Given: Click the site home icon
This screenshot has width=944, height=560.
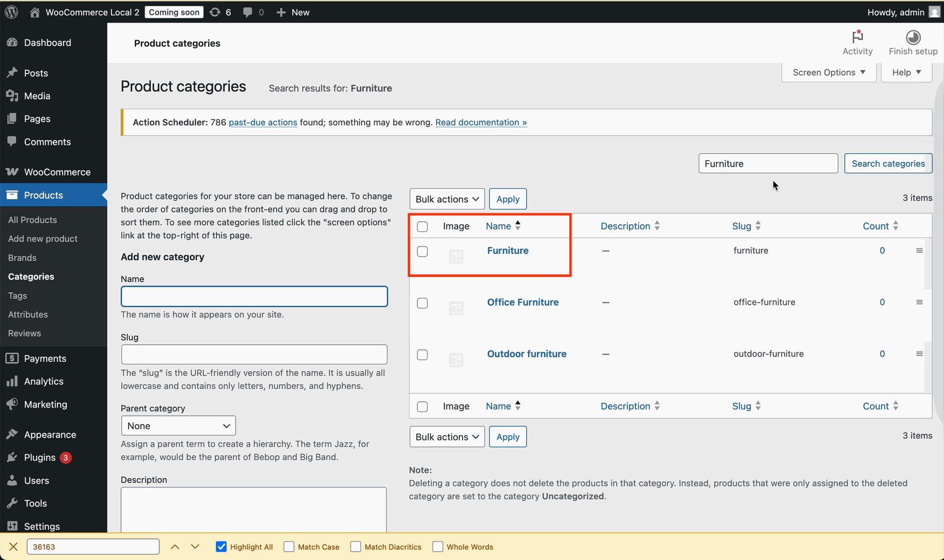Looking at the screenshot, I should click(x=34, y=12).
